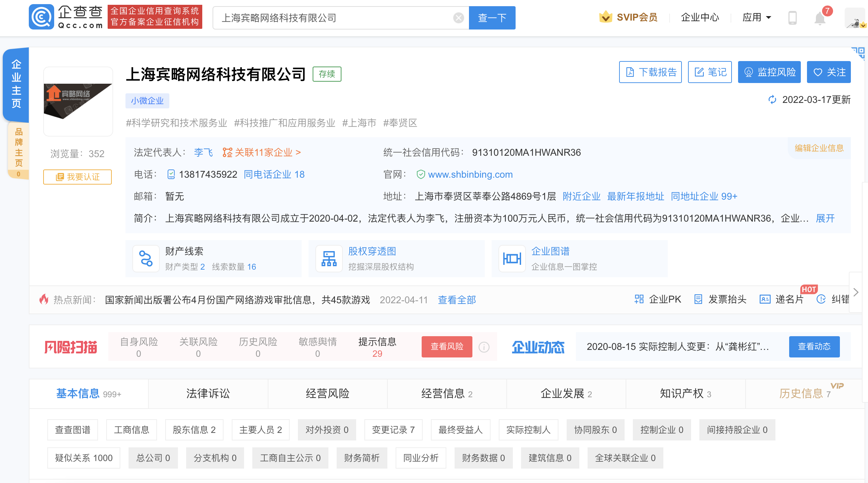Image resolution: width=868 pixels, height=483 pixels.
Task: Open the notifications bell
Action: (x=820, y=18)
